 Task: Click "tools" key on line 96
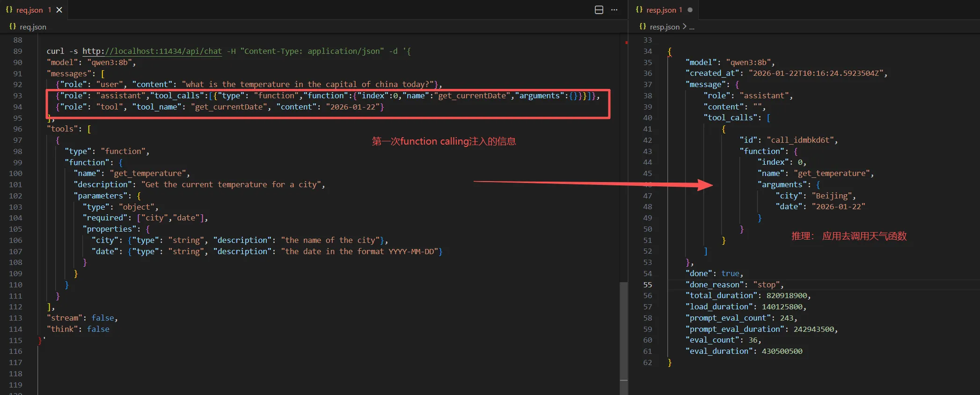pos(62,129)
